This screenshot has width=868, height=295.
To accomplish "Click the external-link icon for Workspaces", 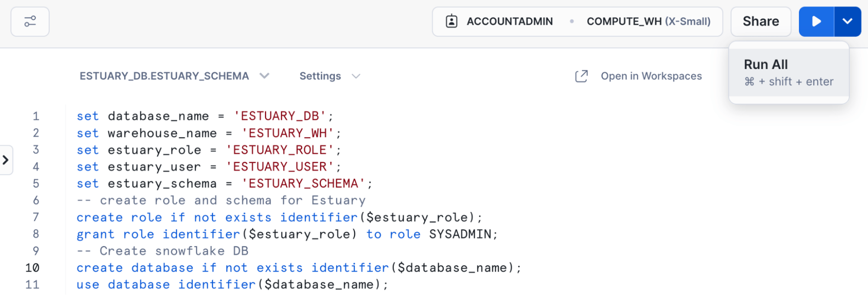I will pos(581,76).
